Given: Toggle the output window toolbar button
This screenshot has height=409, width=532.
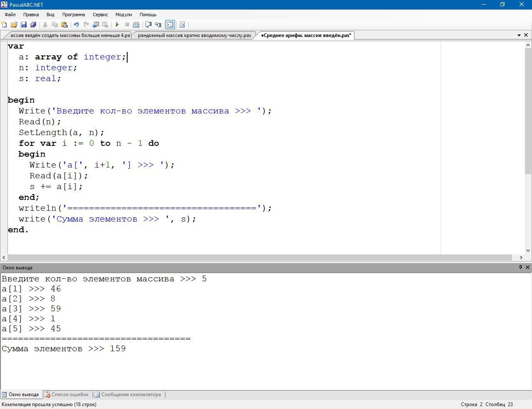Looking at the screenshot, I should (x=170, y=25).
